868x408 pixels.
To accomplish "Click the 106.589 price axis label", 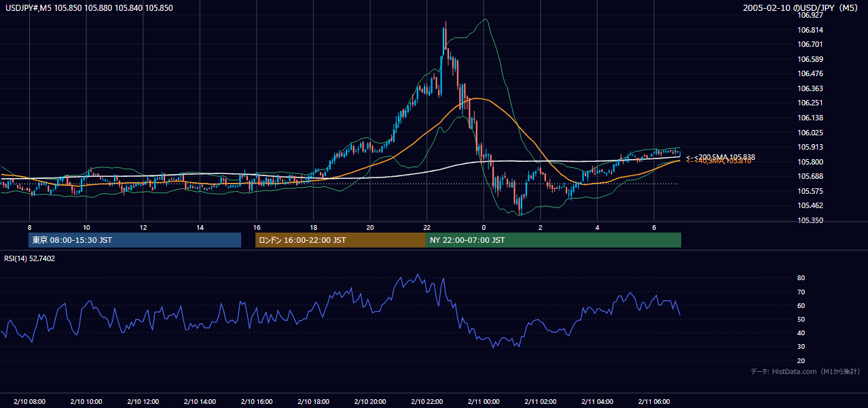I will [810, 59].
